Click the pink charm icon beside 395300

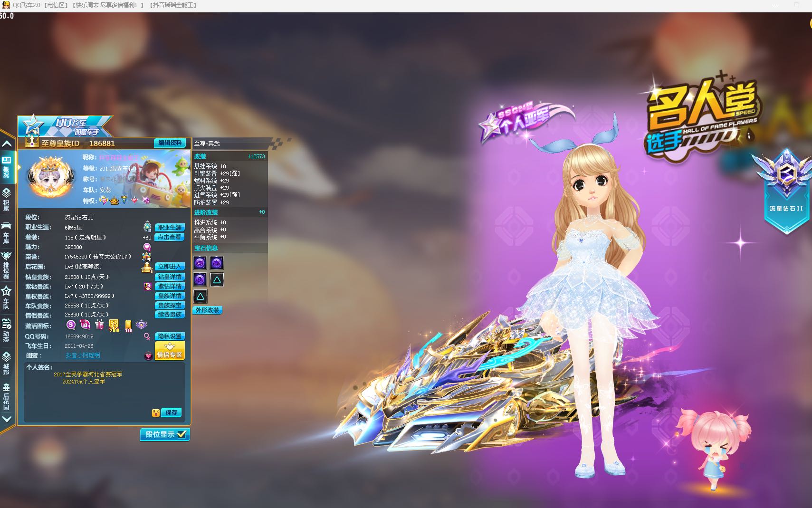[x=147, y=247]
